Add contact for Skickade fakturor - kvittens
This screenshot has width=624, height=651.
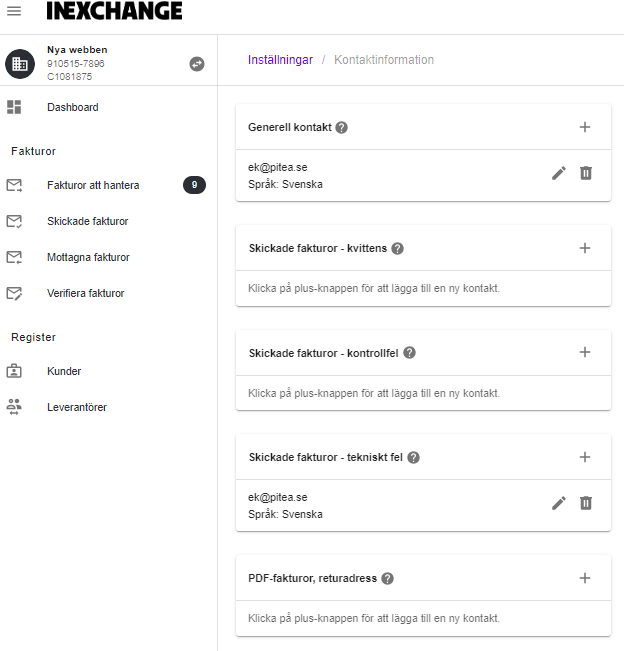(585, 248)
